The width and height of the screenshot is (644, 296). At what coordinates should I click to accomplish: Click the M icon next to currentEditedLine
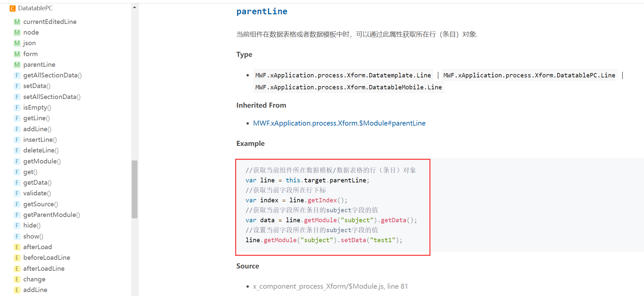[x=17, y=22]
